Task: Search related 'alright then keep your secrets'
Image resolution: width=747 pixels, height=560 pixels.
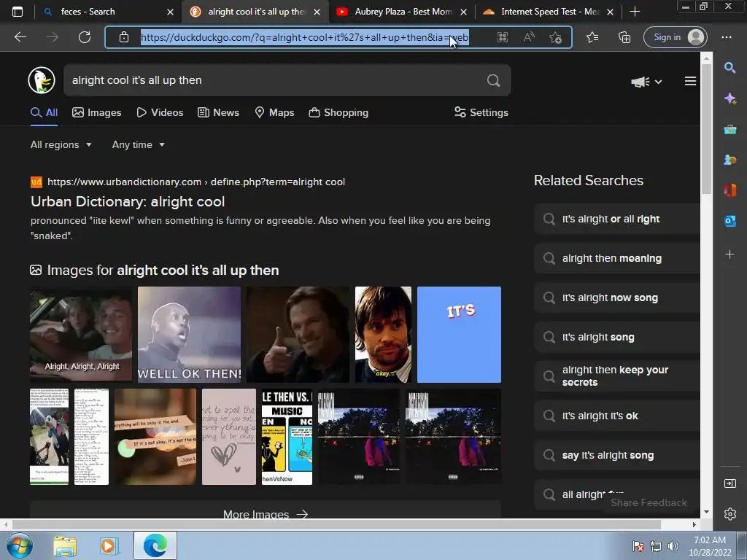Action: (617, 376)
